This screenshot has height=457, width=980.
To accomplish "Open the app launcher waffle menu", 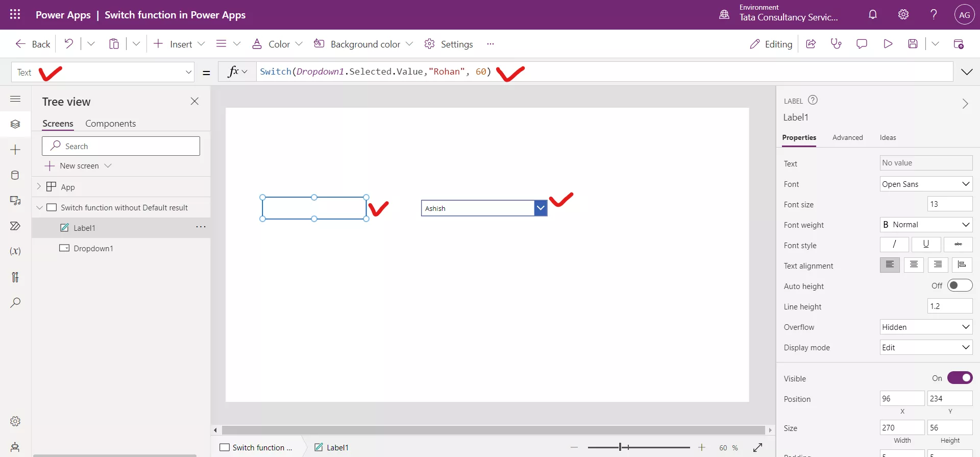I will tap(15, 14).
